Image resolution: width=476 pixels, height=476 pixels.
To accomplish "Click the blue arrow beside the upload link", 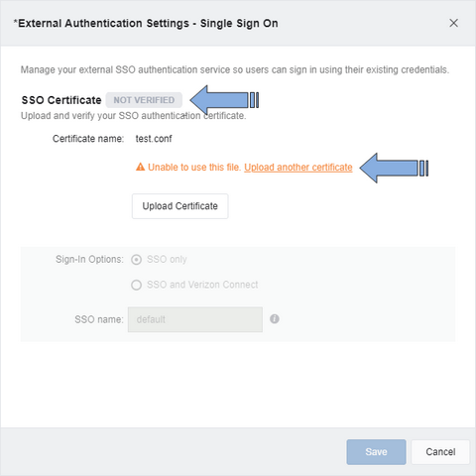I will tap(394, 168).
